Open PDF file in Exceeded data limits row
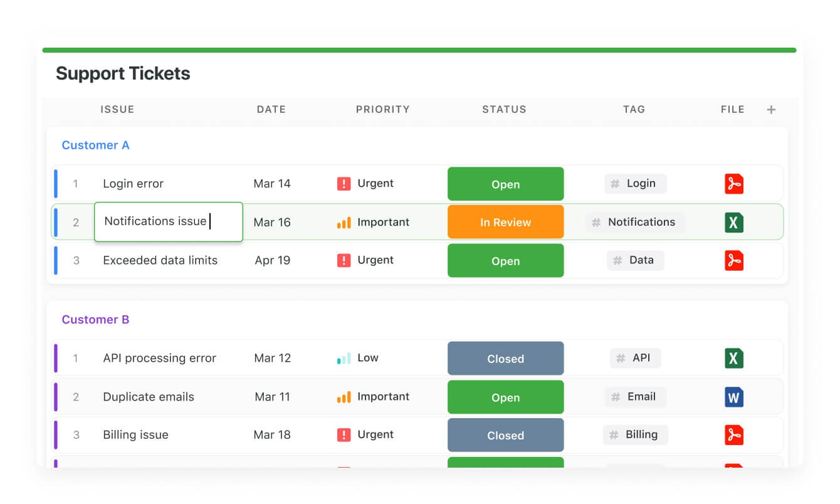This screenshot has width=840, height=504. pos(733,260)
